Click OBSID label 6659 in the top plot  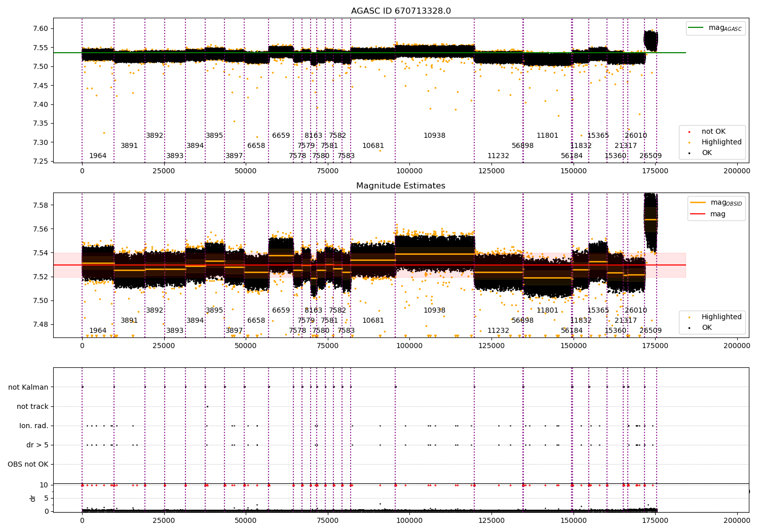click(x=281, y=136)
